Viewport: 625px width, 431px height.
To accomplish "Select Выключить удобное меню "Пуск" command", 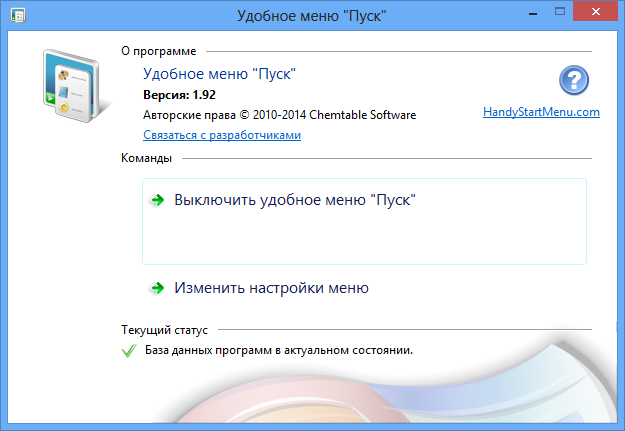I will (364, 221).
